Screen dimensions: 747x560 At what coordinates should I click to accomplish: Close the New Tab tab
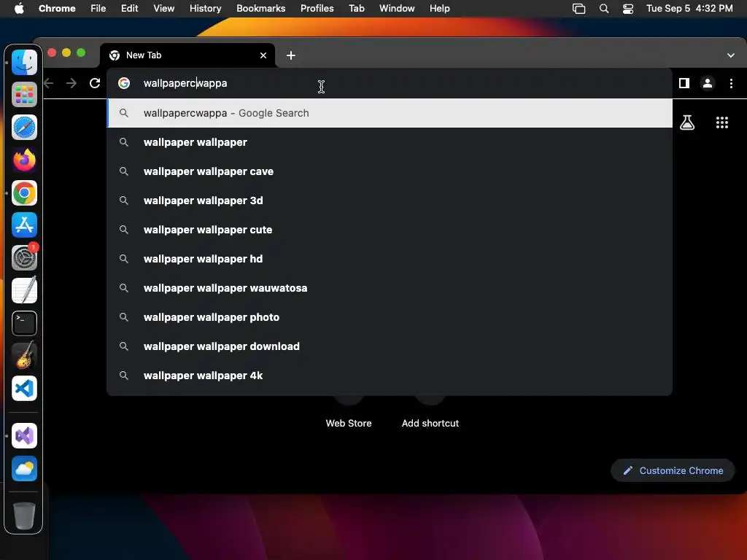(263, 55)
